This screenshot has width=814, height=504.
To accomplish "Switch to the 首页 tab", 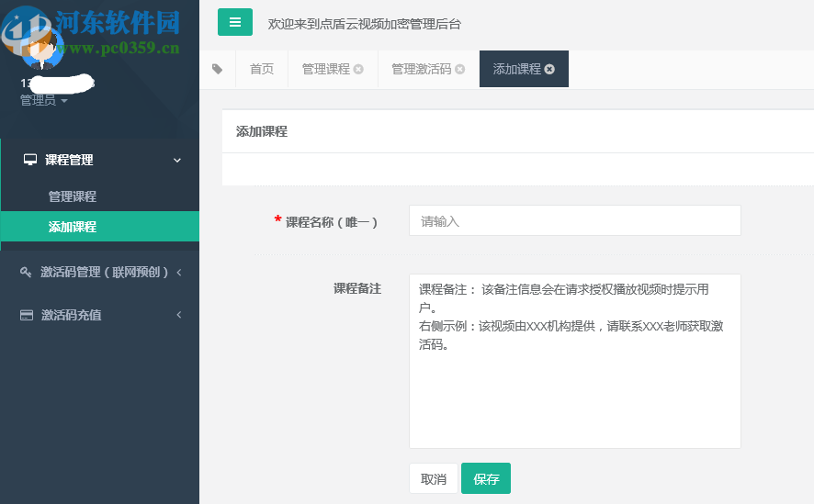I will 262,69.
